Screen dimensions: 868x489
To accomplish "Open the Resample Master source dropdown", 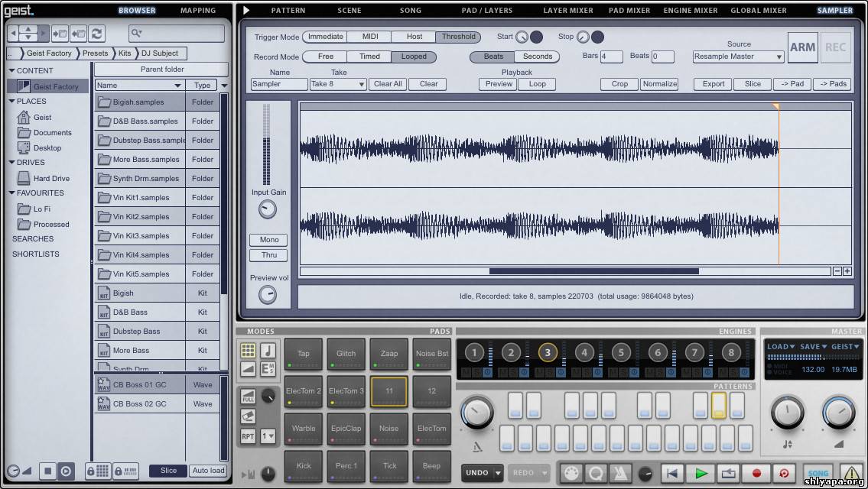I will (738, 57).
